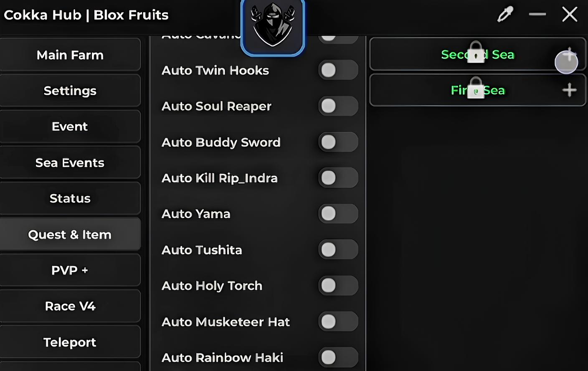
Task: Open the Main Farm tab
Action: [x=70, y=55]
